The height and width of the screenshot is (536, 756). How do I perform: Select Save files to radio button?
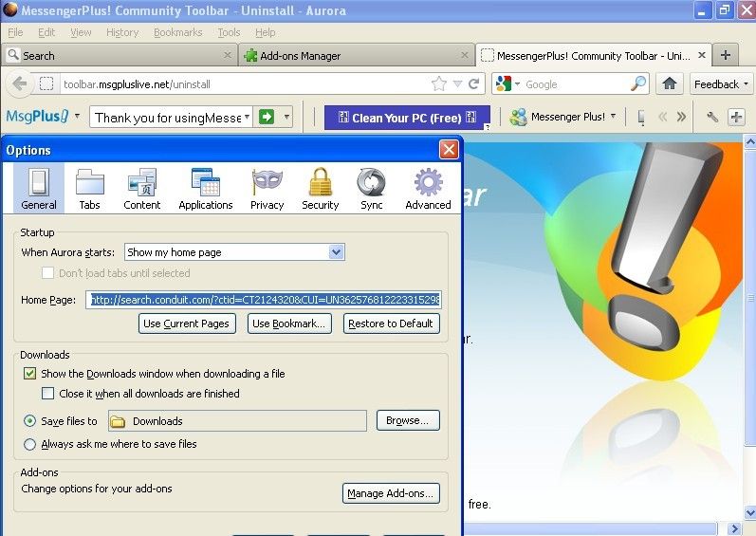(30, 421)
